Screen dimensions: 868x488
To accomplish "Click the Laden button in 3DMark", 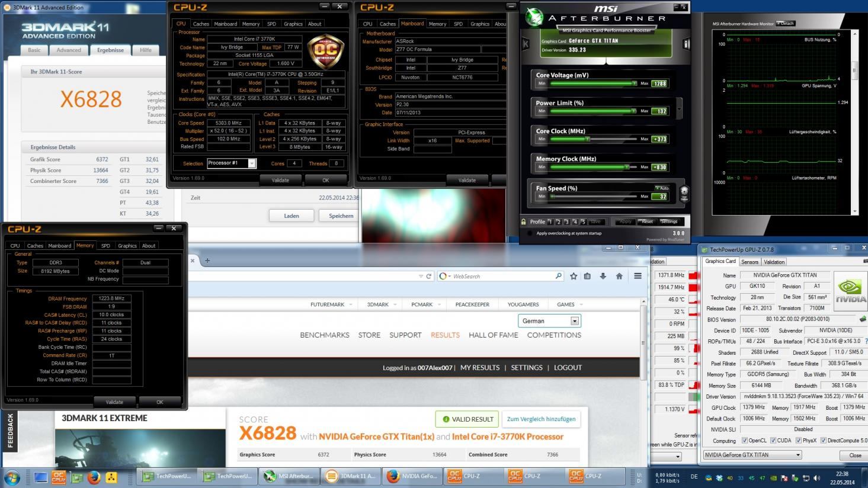I will point(292,216).
